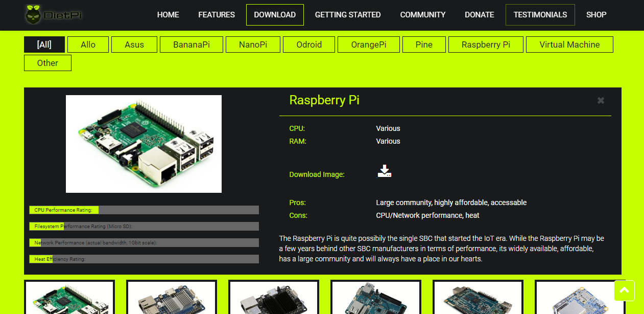The width and height of the screenshot is (644, 314).
Task: Click the Pros: label
Action: point(298,203)
